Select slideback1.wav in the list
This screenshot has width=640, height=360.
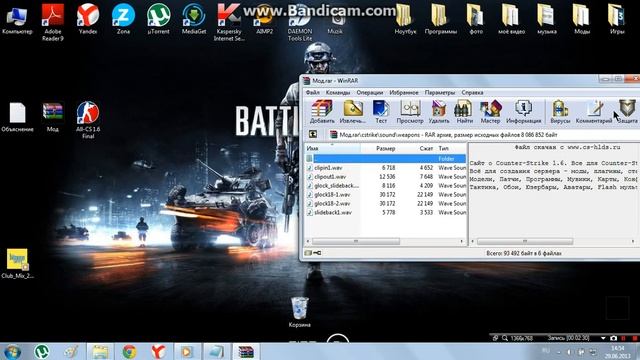pos(386,212)
